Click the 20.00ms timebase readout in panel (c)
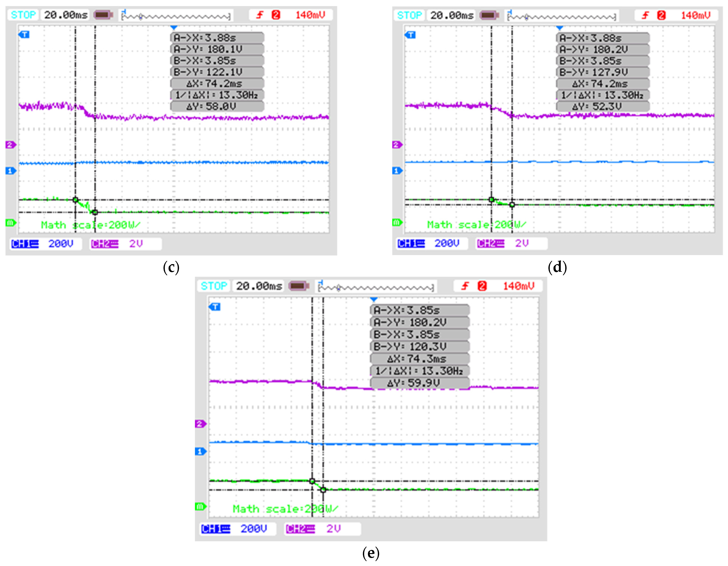728x566 pixels. click(66, 15)
